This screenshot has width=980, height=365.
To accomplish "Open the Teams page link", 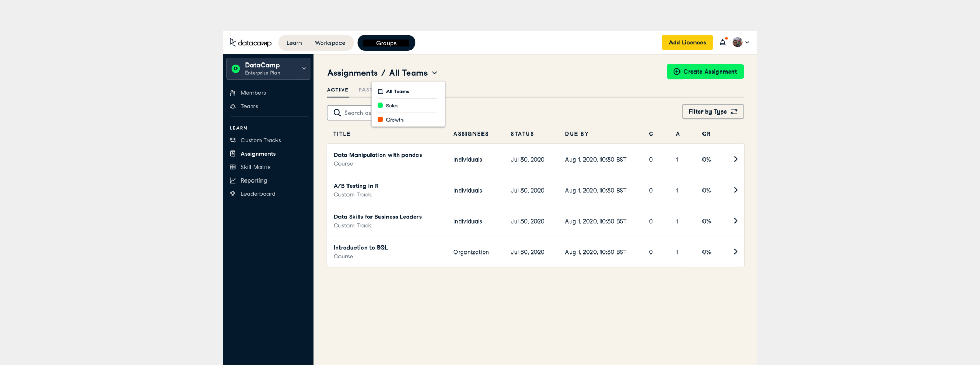I will tap(249, 106).
